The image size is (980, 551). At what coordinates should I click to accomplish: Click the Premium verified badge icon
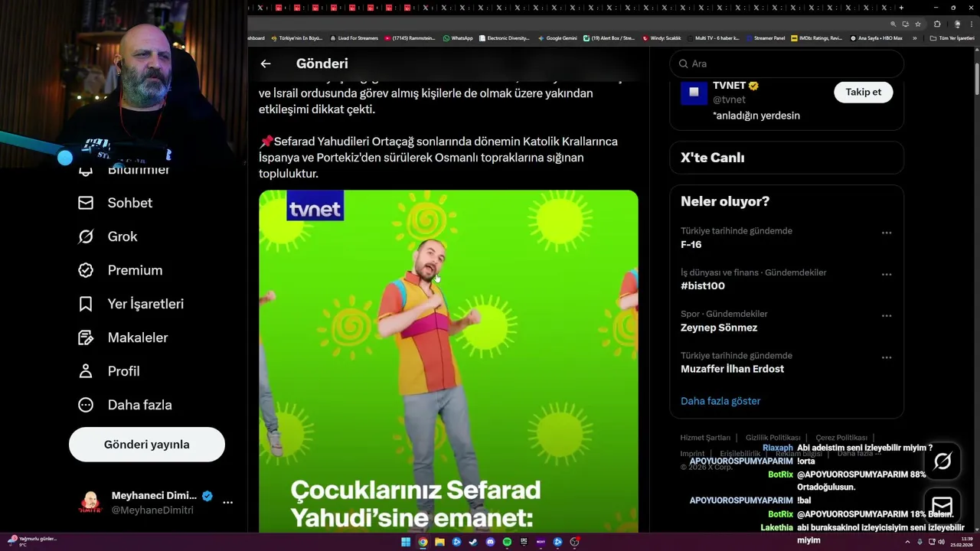coord(86,270)
